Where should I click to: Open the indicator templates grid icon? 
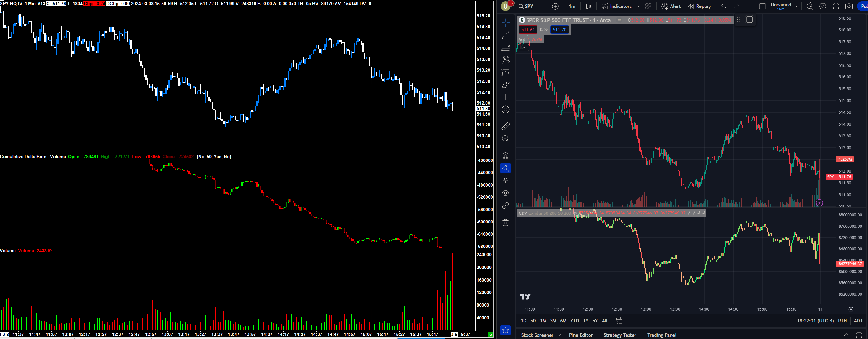[648, 6]
